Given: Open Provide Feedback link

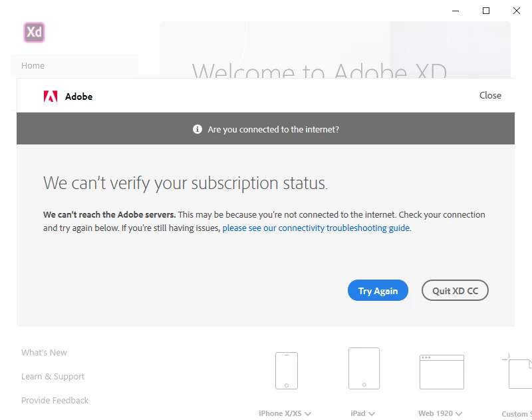Looking at the screenshot, I should tap(55, 400).
